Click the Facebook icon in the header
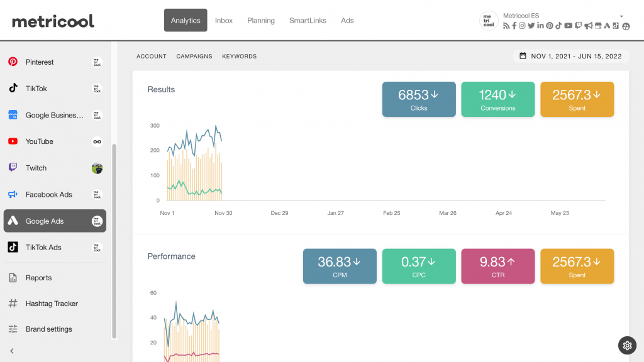This screenshot has height=362, width=644. (x=514, y=26)
